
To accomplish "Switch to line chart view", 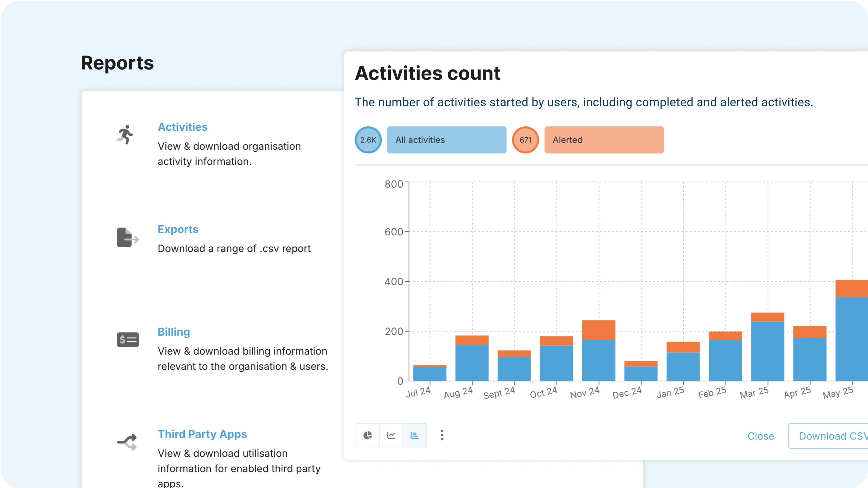I will tap(391, 435).
